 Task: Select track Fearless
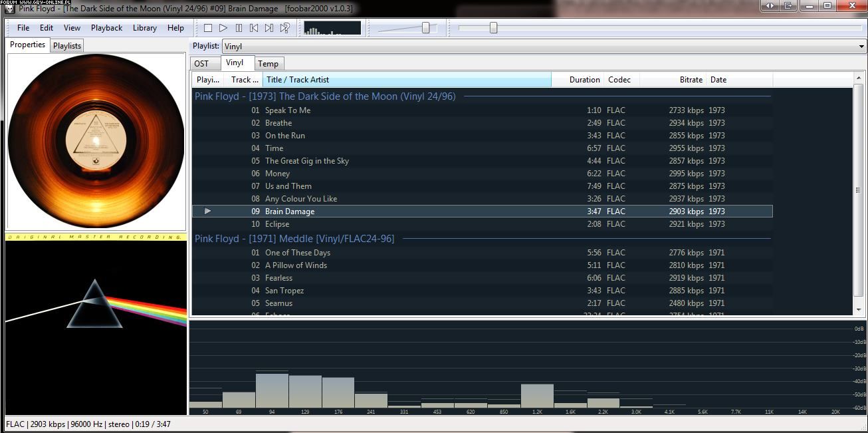tap(483, 278)
